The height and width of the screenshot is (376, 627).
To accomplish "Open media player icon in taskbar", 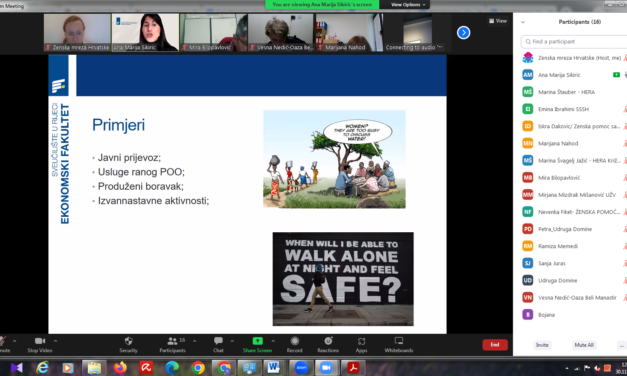I will 68,368.
